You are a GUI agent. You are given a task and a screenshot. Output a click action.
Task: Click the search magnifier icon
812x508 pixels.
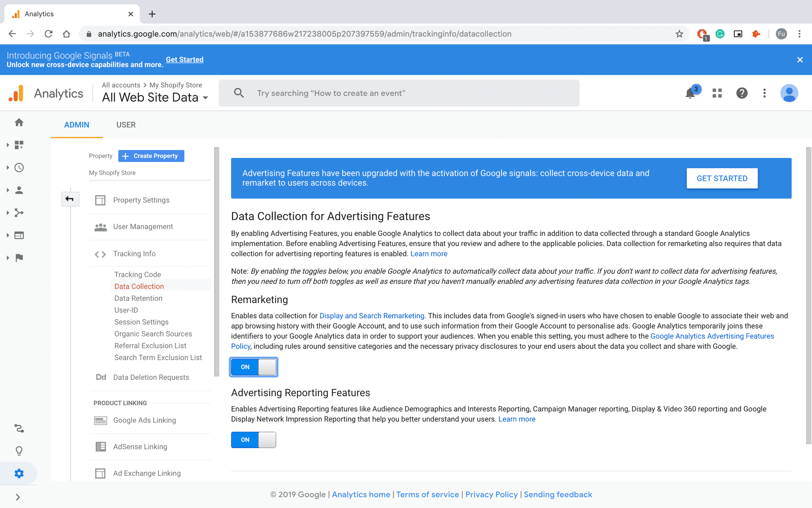239,93
